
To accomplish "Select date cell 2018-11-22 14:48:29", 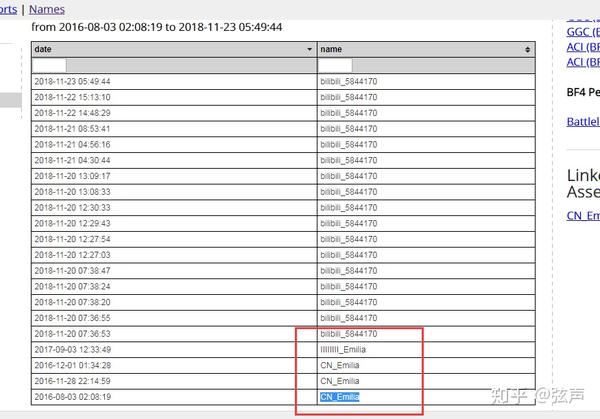I will [x=174, y=113].
